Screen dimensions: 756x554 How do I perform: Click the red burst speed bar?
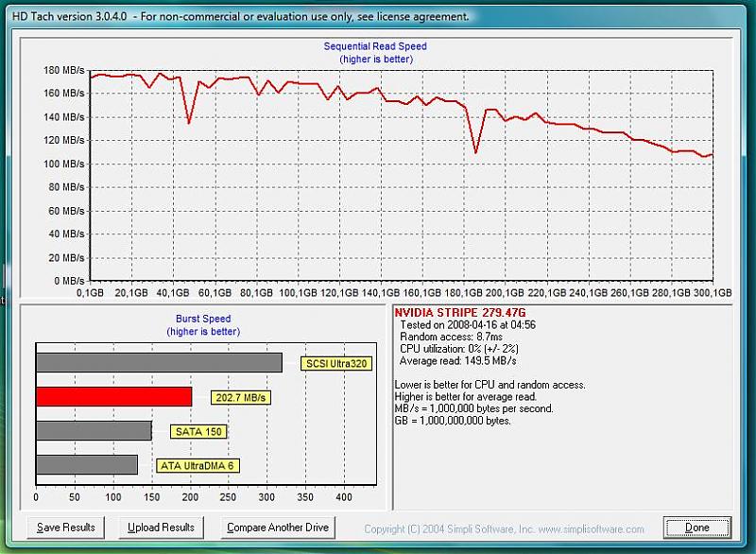coord(114,397)
